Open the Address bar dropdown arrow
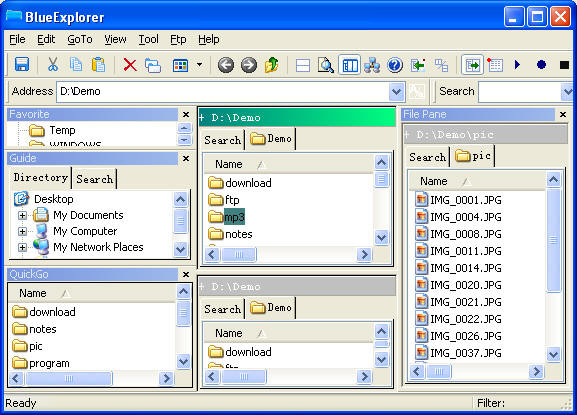Image resolution: width=577 pixels, height=415 pixels. tap(396, 91)
